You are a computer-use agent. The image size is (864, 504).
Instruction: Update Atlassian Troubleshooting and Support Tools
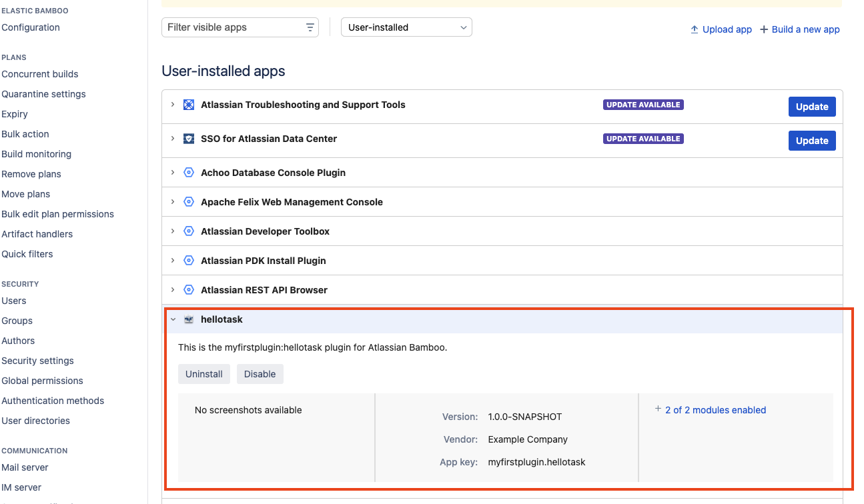click(x=811, y=107)
